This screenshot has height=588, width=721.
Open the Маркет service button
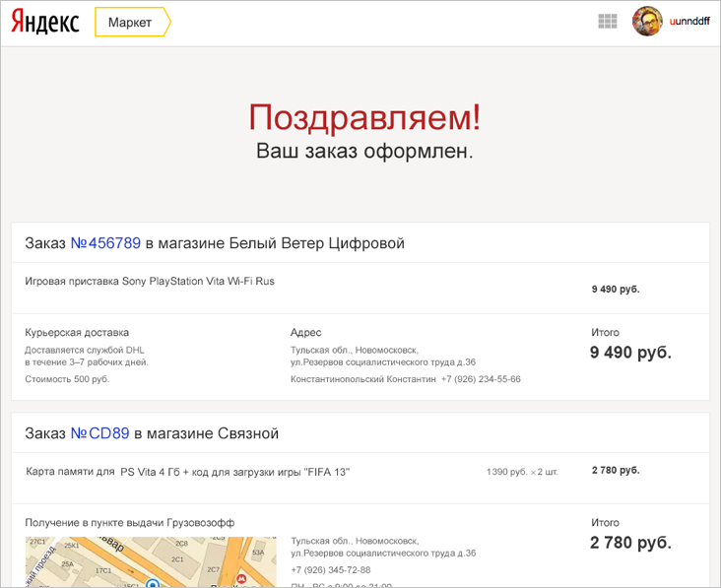coord(132,22)
